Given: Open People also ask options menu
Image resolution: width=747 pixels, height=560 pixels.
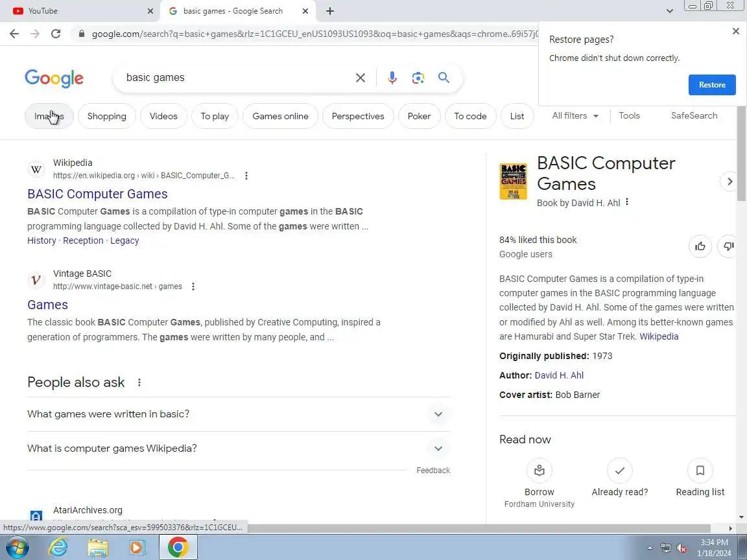Looking at the screenshot, I should (x=139, y=382).
